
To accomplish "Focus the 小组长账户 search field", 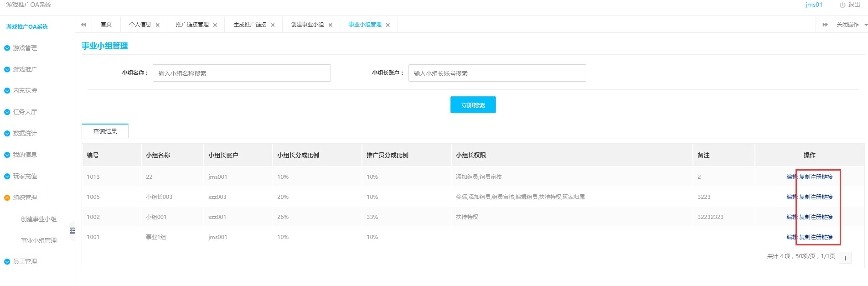I will coord(497,73).
